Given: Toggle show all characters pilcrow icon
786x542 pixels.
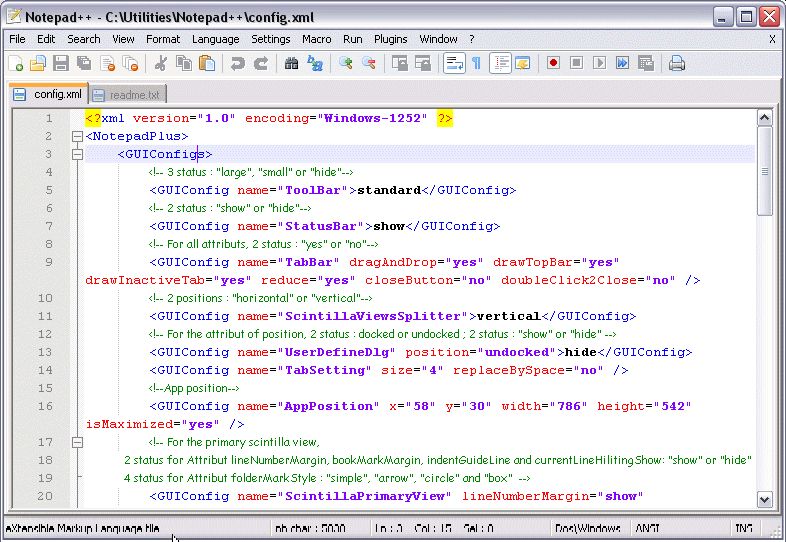Looking at the screenshot, I should click(476, 64).
